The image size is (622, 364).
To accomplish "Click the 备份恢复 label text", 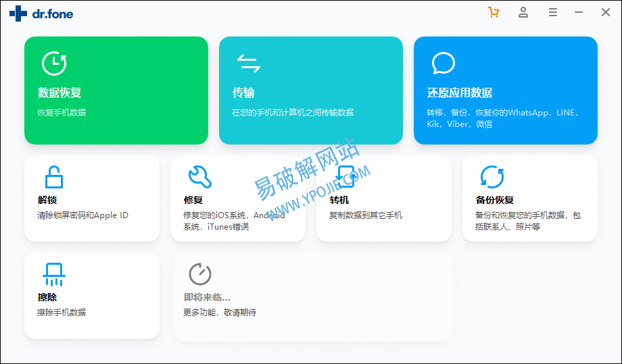I will point(494,200).
